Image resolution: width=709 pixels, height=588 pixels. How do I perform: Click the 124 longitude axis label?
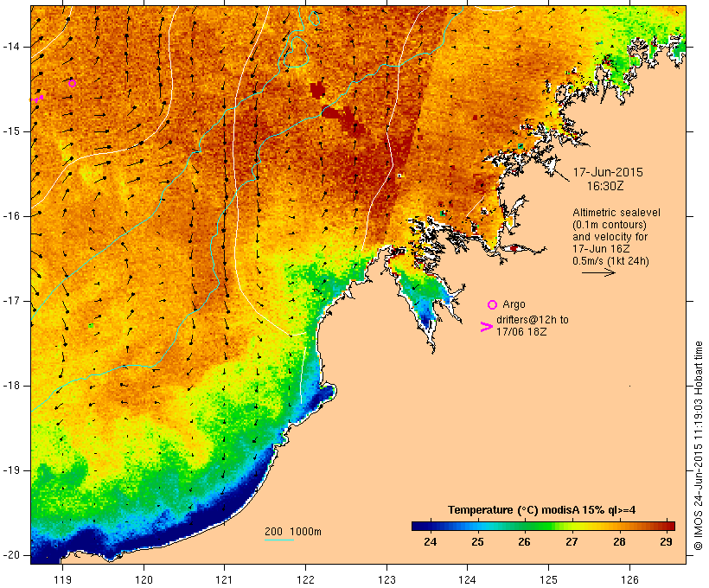pos(468,580)
